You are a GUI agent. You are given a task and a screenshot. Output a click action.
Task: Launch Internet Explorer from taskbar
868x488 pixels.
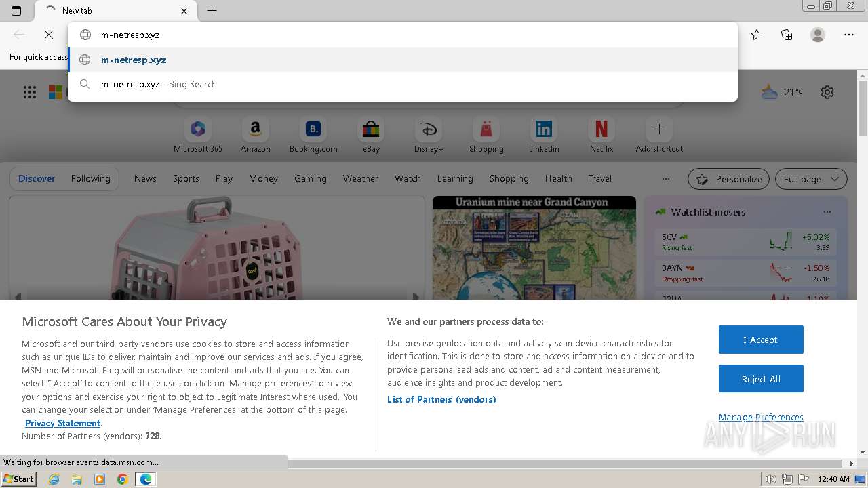pos(54,479)
